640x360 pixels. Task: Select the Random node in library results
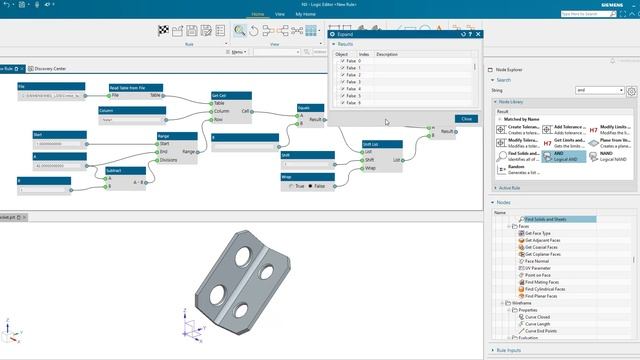point(517,169)
